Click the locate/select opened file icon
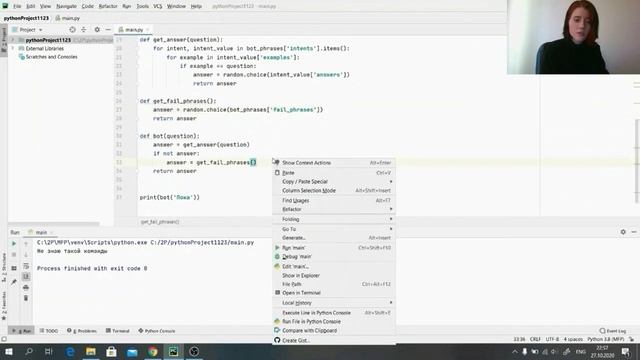Viewport: 640px width, 360px height. 72,30
